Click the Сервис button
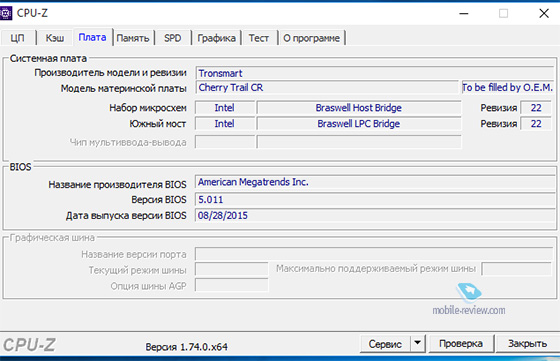This screenshot has height=361, width=560. tap(385, 344)
